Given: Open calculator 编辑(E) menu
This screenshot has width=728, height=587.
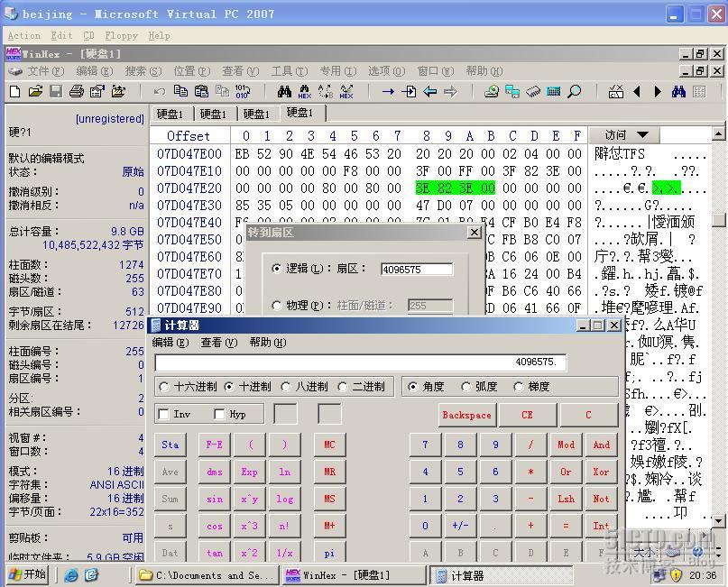Looking at the screenshot, I should tap(170, 343).
